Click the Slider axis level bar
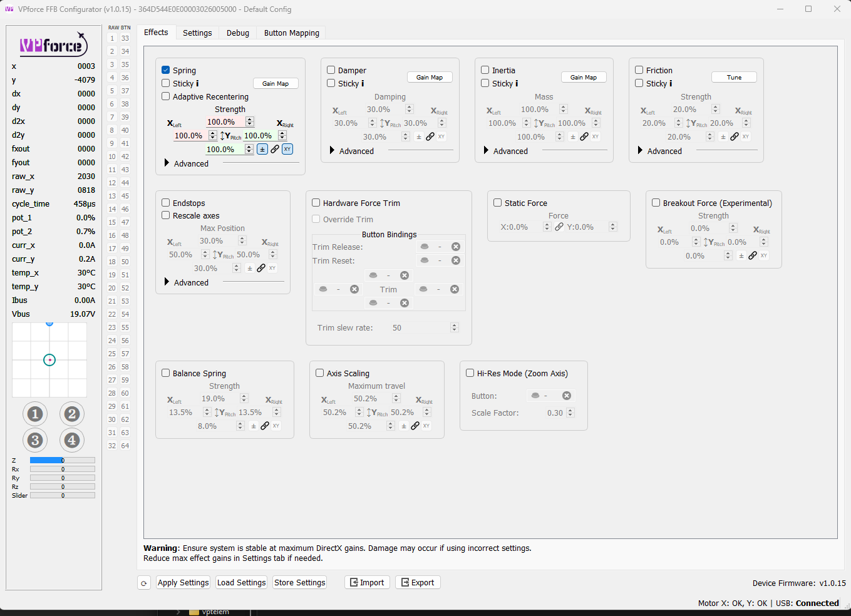 point(63,495)
